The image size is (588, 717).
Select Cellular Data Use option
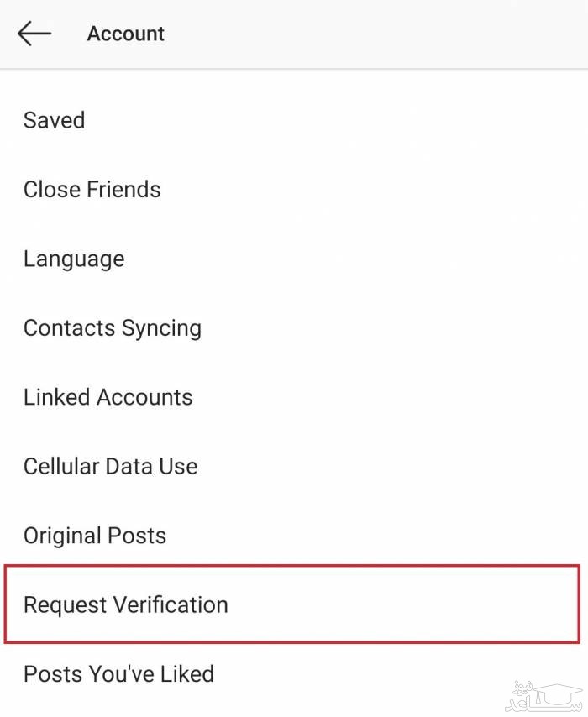pyautogui.click(x=111, y=467)
